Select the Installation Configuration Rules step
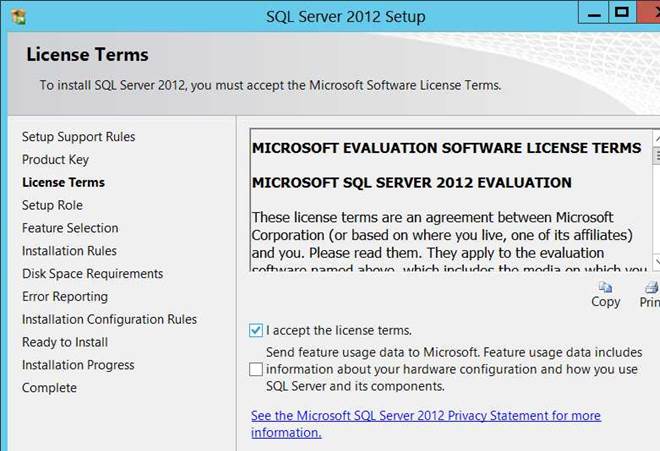 109,319
